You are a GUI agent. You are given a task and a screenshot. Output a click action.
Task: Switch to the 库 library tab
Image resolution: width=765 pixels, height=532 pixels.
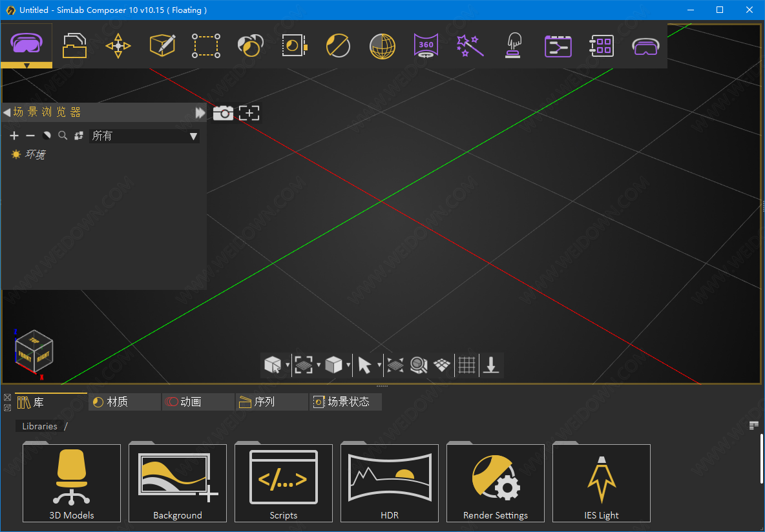tap(51, 402)
